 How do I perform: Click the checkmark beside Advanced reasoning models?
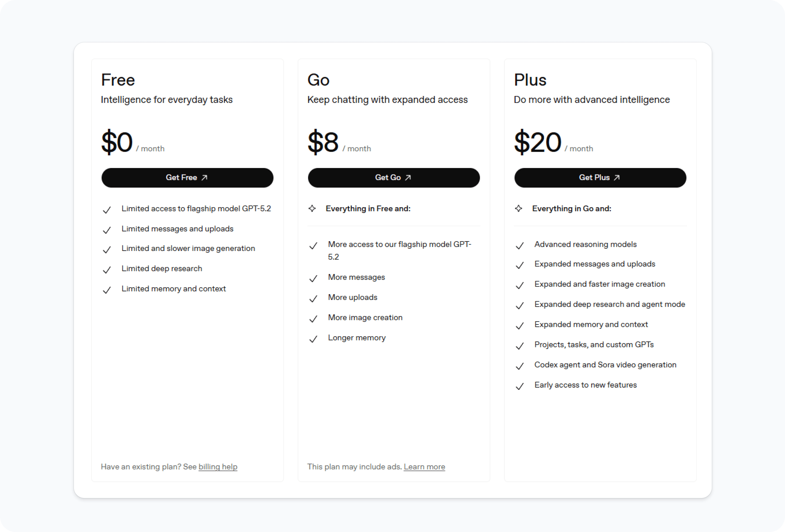[519, 245]
